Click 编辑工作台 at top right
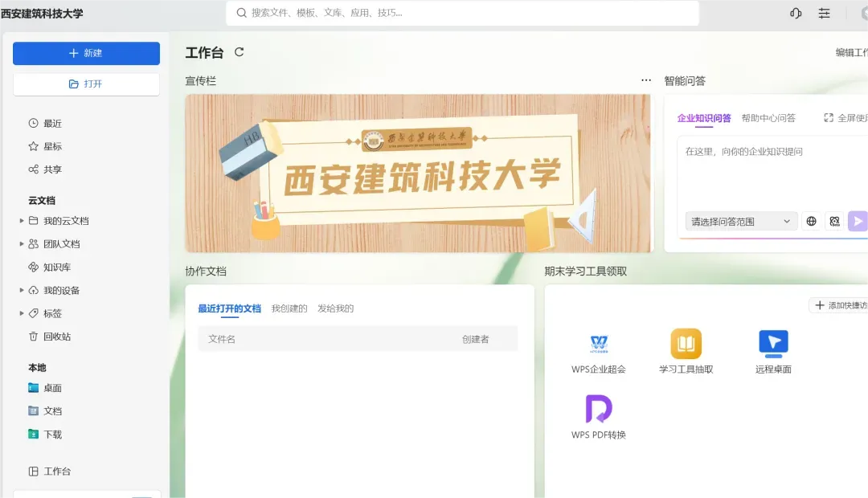 851,52
